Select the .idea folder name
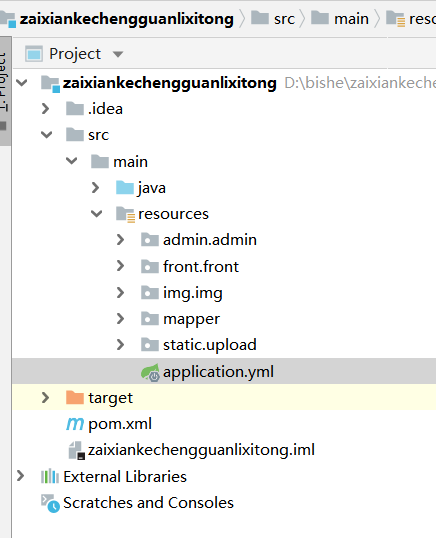 (x=106, y=109)
